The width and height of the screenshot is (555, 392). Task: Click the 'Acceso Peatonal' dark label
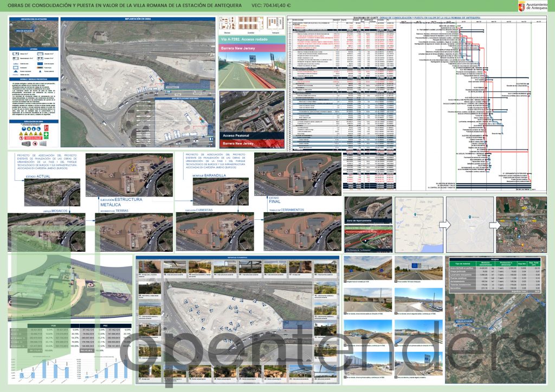(x=251, y=136)
